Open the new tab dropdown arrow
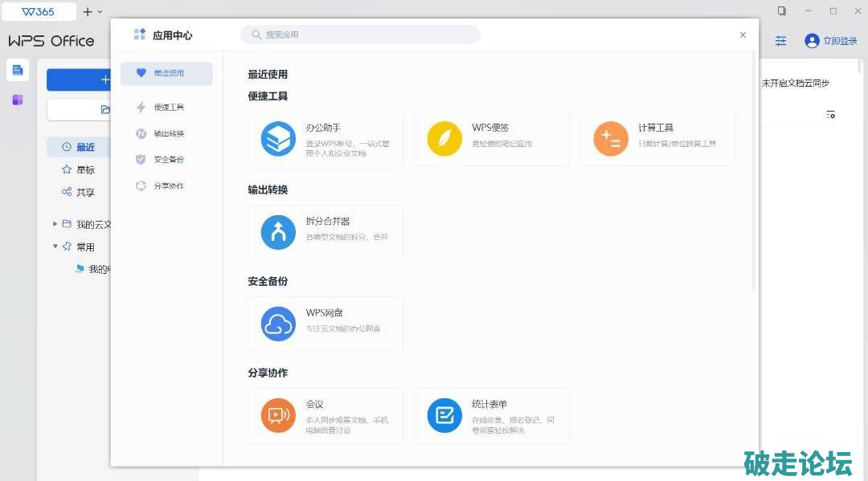The image size is (868, 481). pos(100,12)
